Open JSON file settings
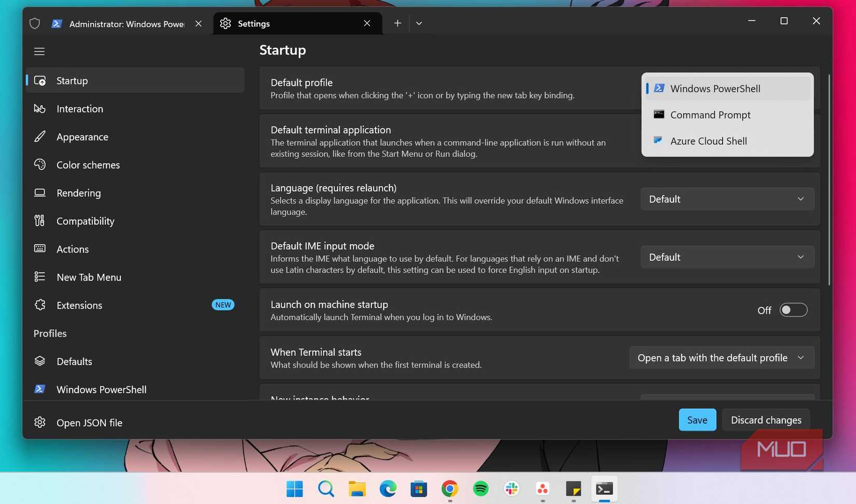This screenshot has width=856, height=504. 135,423
